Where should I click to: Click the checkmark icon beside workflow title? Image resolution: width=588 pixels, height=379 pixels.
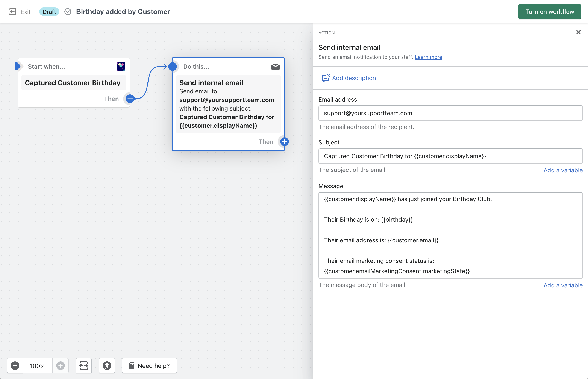68,12
